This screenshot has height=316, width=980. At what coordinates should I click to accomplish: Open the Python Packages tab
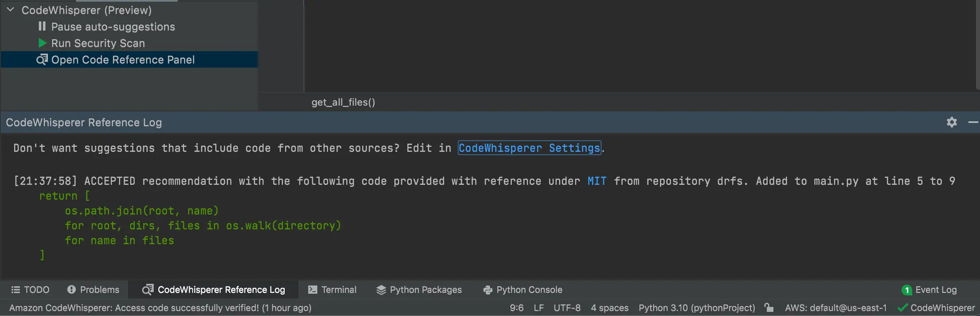[x=419, y=290]
